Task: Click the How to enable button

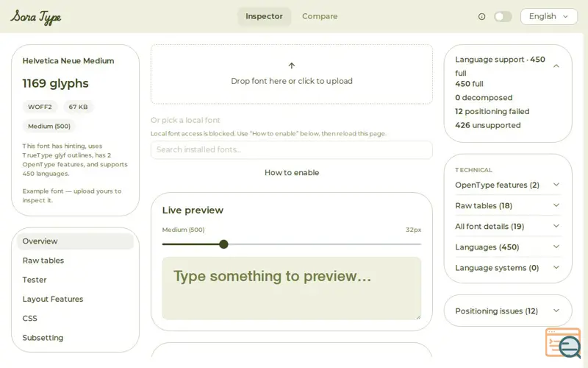Action: click(291, 173)
